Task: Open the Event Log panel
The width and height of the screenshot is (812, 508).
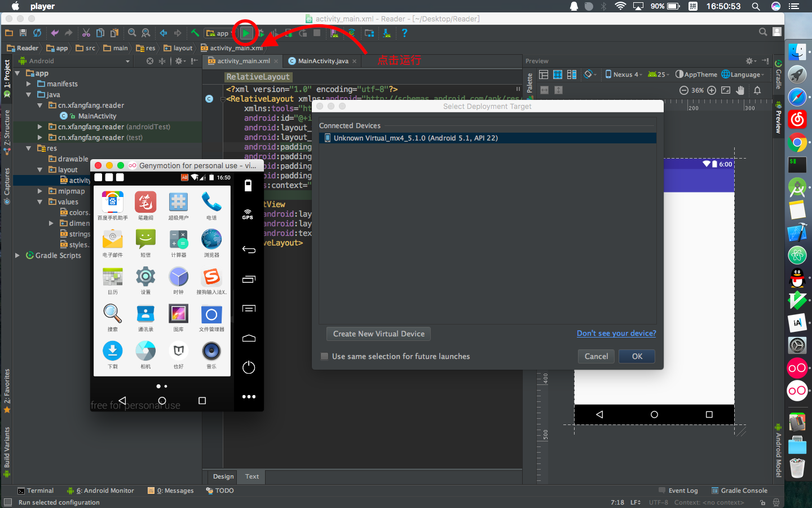Action: (x=678, y=491)
